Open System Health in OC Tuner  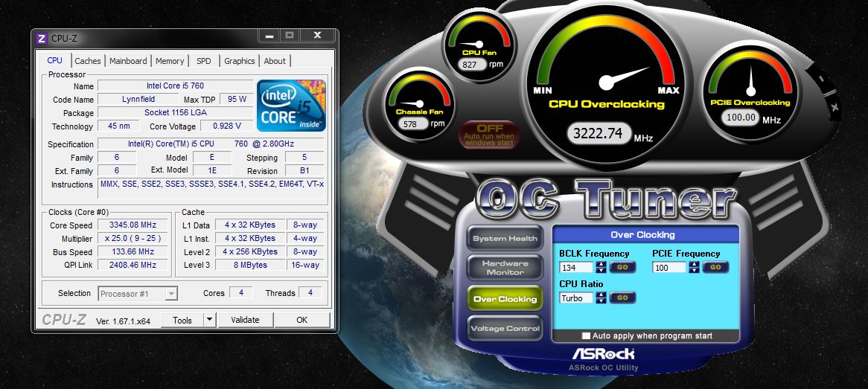pyautogui.click(x=504, y=239)
